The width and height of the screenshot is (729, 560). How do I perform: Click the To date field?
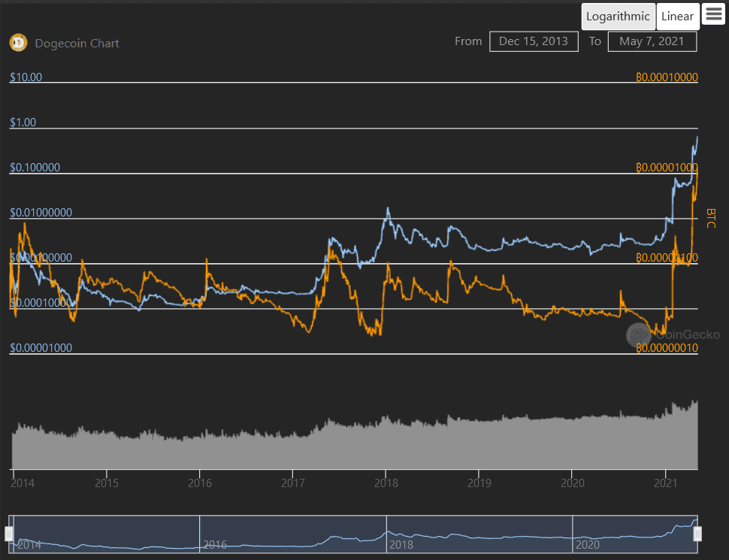(x=652, y=41)
